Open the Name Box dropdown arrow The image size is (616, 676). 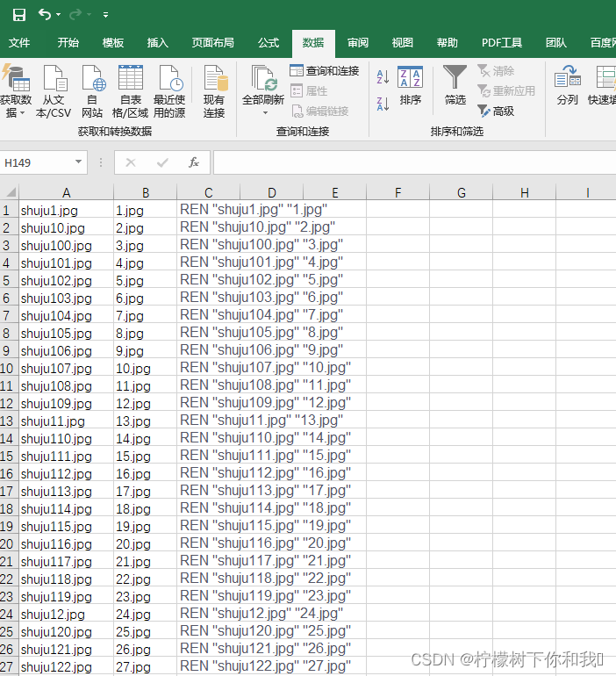pos(78,162)
